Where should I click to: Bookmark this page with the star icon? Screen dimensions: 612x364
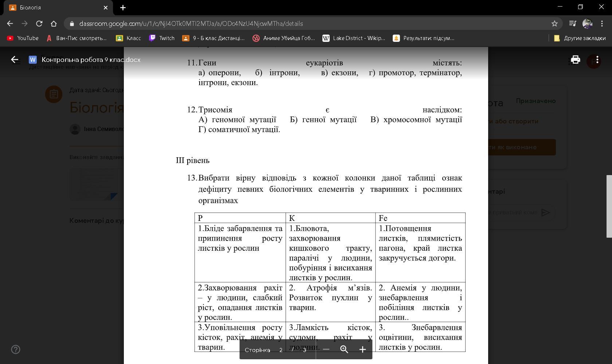[x=554, y=24]
